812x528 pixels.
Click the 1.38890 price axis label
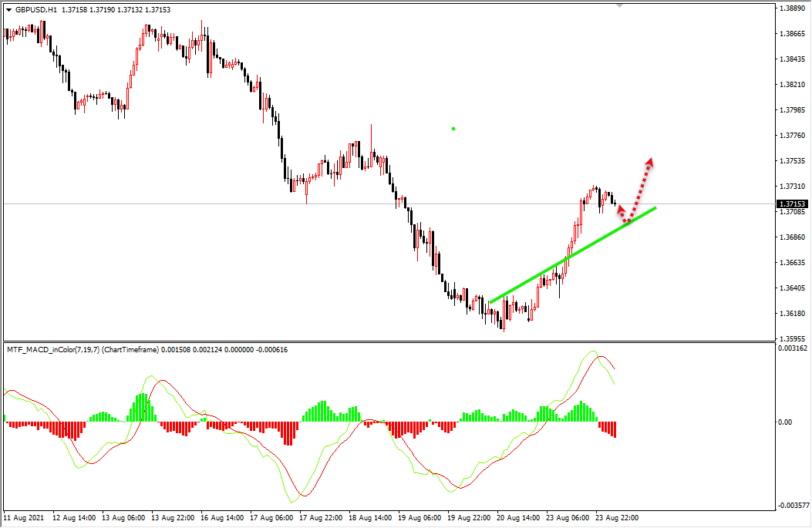click(x=793, y=8)
